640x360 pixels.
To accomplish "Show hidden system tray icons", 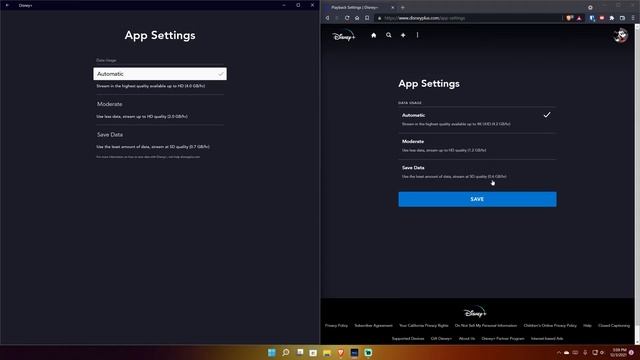I will (558, 353).
